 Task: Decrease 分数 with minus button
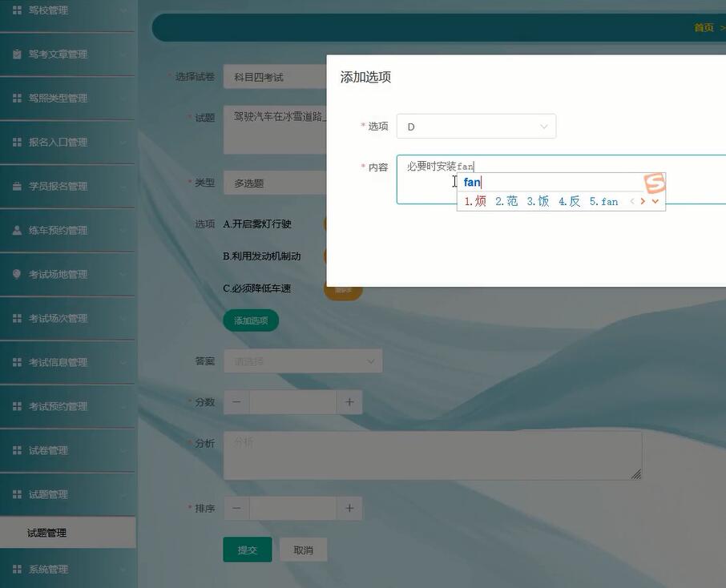point(236,402)
